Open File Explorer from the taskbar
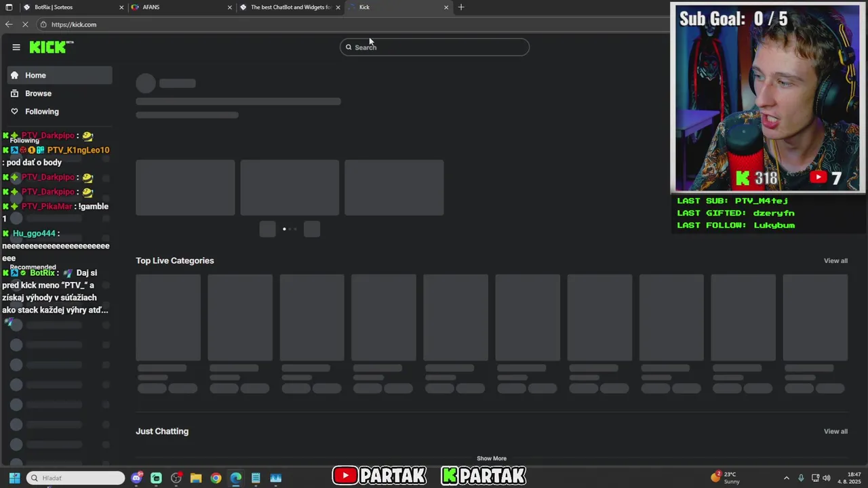This screenshot has height=488, width=868. pos(196,478)
